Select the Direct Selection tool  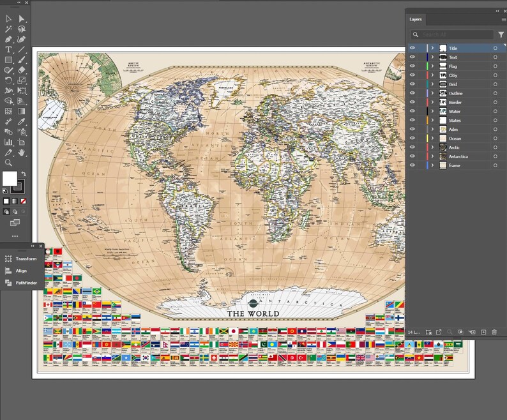pyautogui.click(x=21, y=19)
